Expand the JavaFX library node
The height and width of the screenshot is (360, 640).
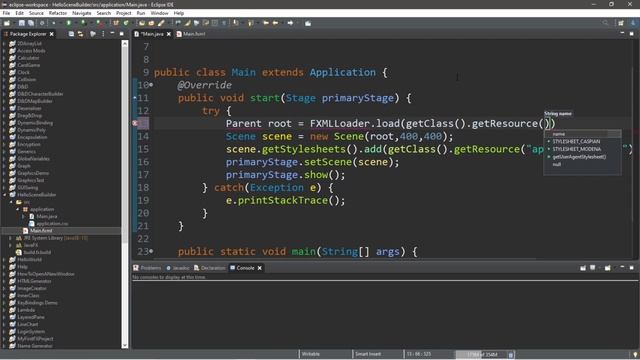[x=11, y=245]
